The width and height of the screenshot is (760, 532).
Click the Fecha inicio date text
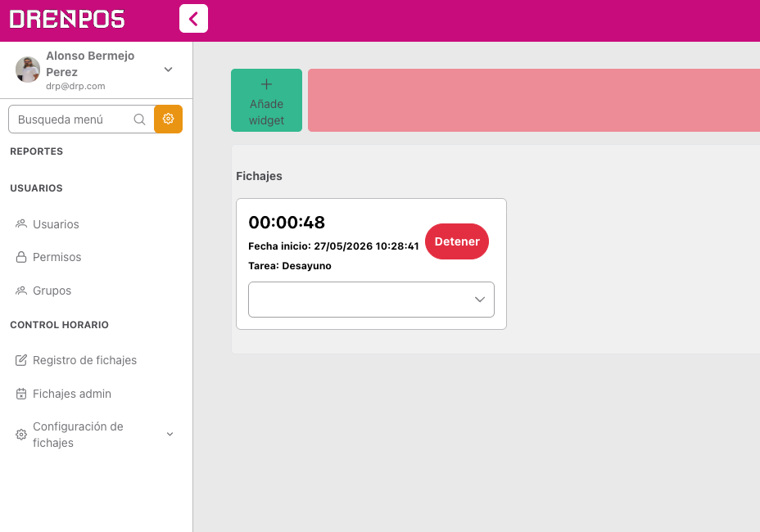(x=333, y=246)
